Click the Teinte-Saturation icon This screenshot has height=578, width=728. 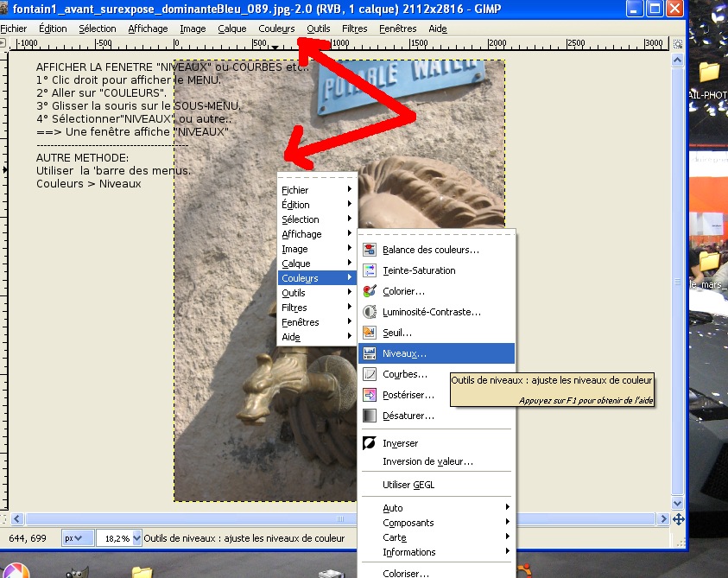tap(370, 270)
